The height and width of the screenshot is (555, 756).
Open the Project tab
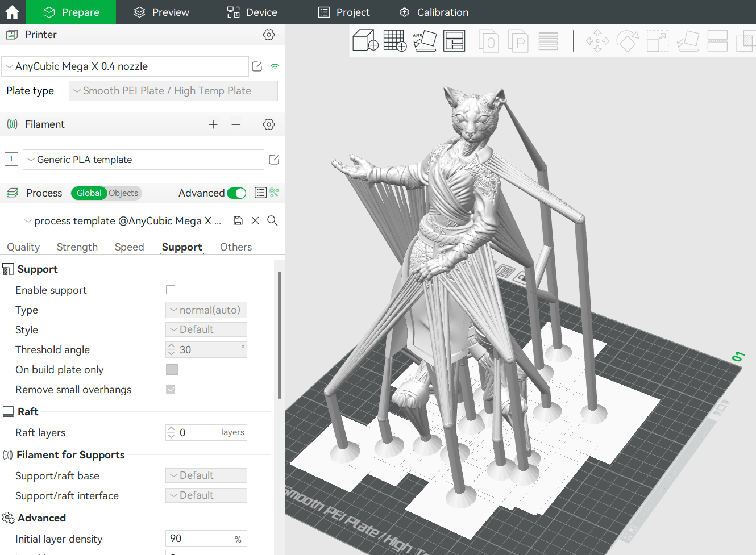click(343, 12)
